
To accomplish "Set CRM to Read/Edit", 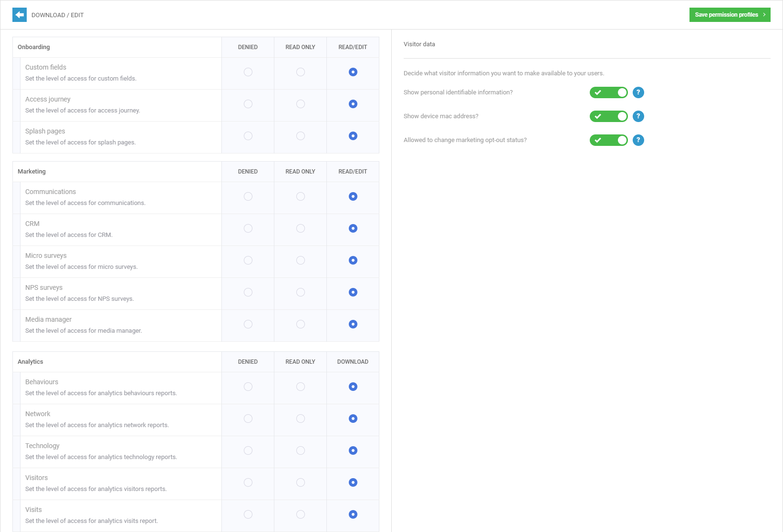I will [353, 228].
